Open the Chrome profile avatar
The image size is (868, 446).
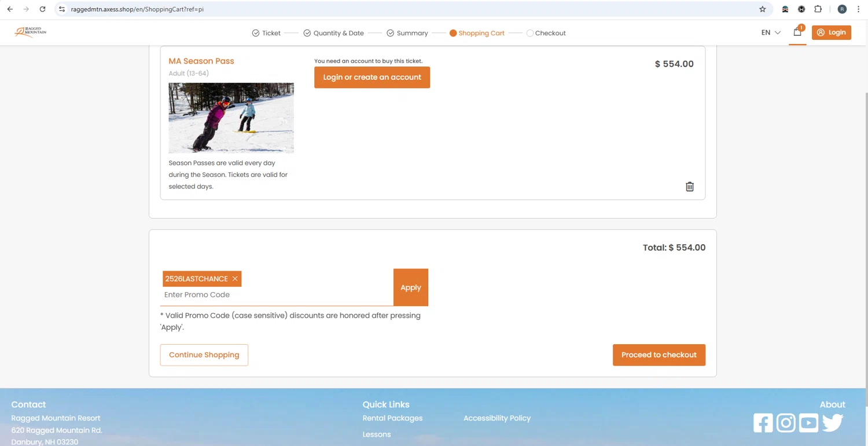click(x=842, y=9)
